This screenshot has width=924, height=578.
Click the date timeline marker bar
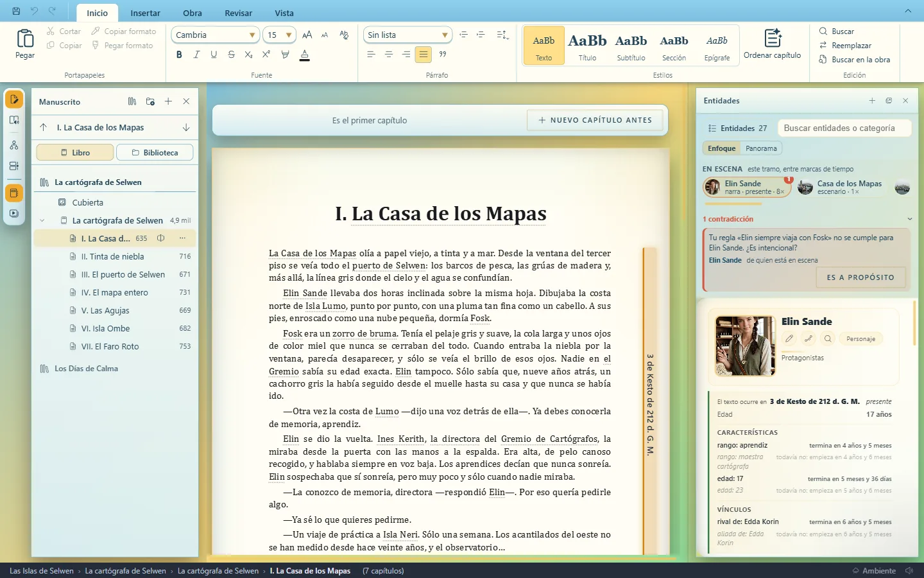coord(650,401)
